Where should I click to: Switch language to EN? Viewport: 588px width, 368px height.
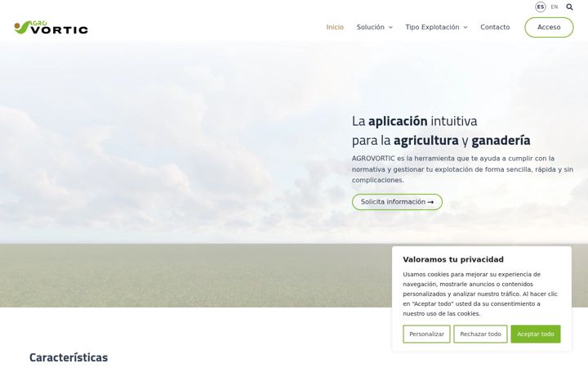[x=555, y=7]
